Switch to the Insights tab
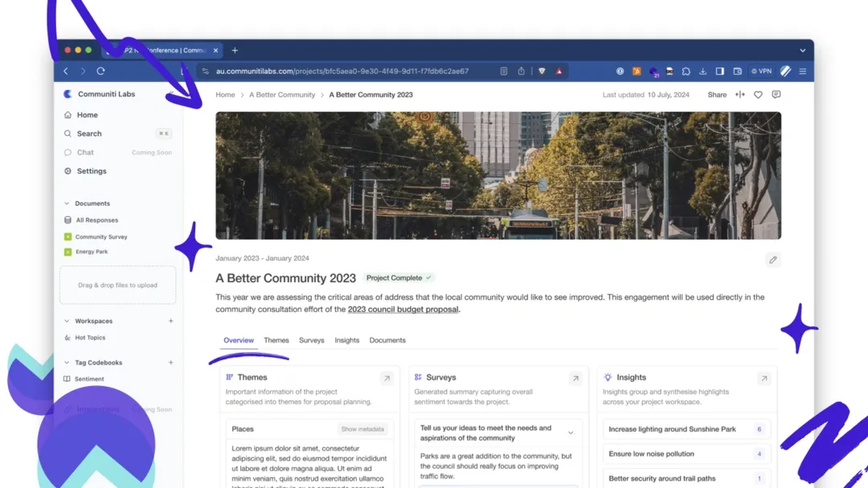 pos(346,340)
